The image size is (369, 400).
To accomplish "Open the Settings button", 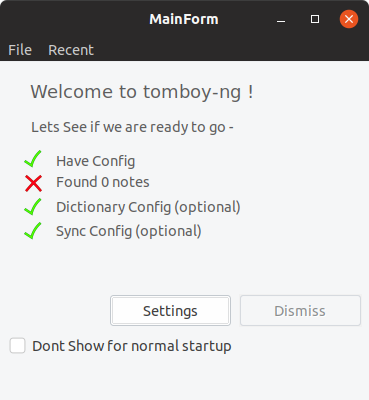I will 170,311.
